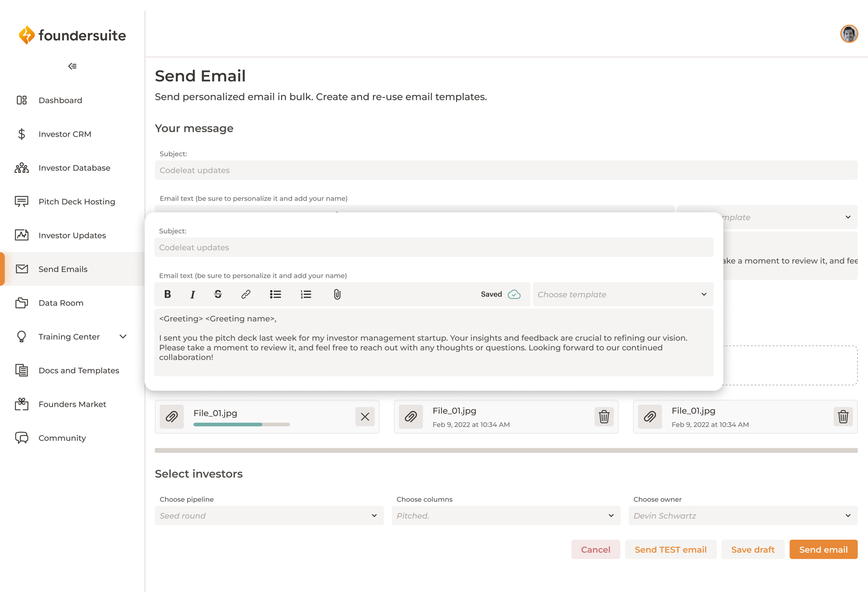This screenshot has width=868, height=603.
Task: Click the Bold formatting icon
Action: (168, 294)
